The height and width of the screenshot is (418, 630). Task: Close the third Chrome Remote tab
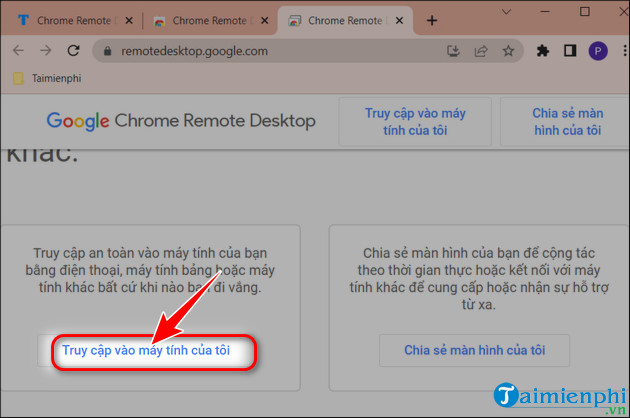(x=399, y=20)
